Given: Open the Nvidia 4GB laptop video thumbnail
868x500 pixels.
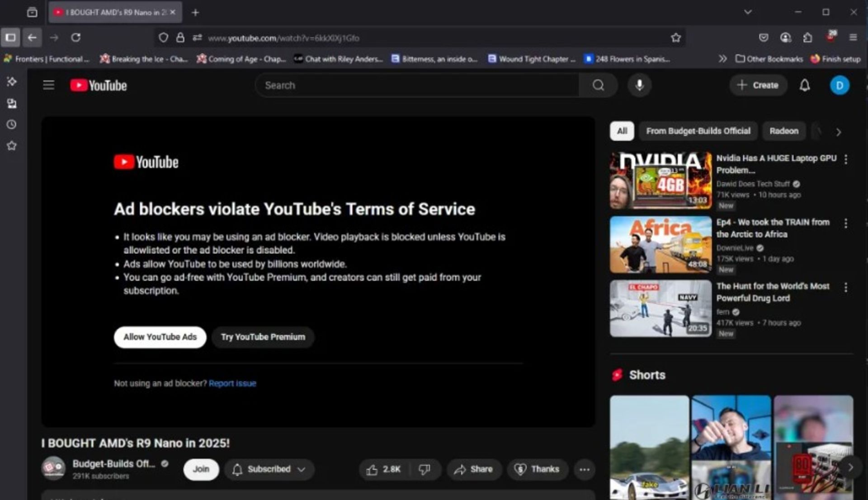Looking at the screenshot, I should 660,181.
